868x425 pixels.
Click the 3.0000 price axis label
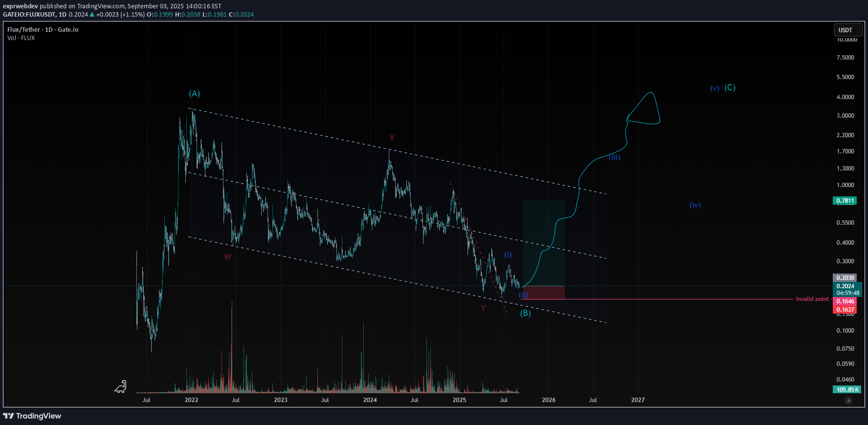[x=846, y=116]
